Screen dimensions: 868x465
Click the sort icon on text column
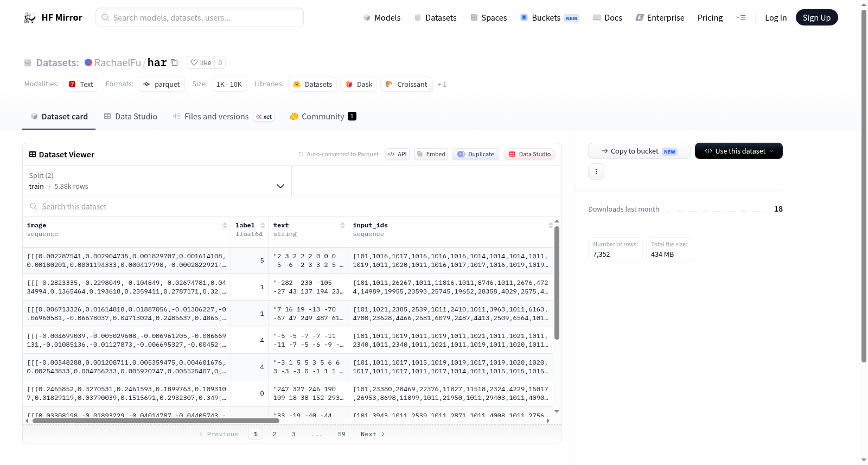pyautogui.click(x=342, y=225)
